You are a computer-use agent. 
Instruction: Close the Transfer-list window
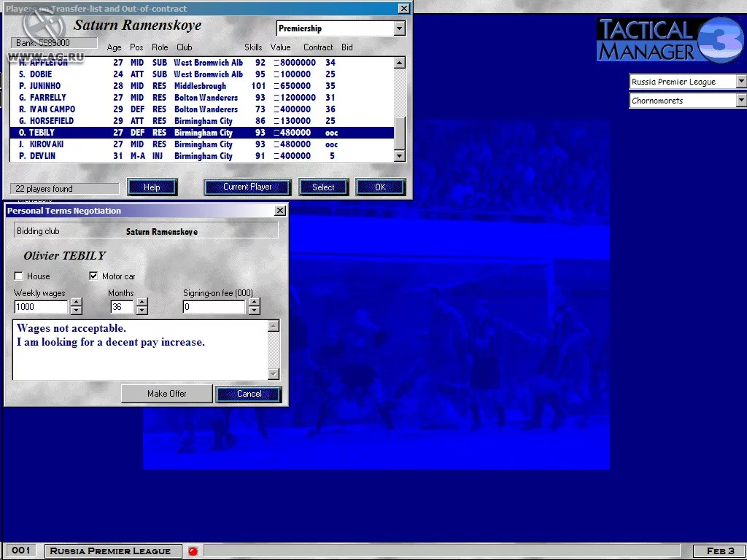pos(403,8)
